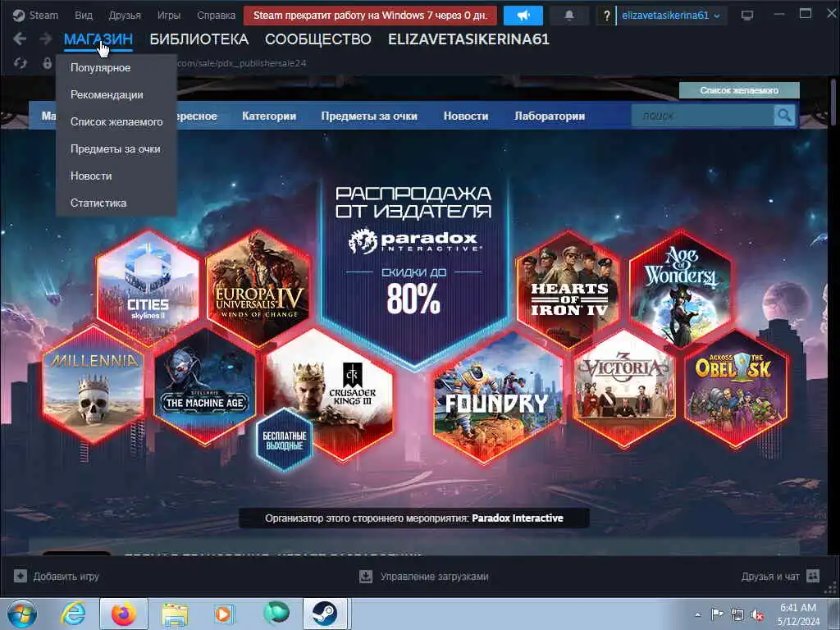The image size is (840, 630).
Task: Show hidden tray icons arrow
Action: [x=697, y=615]
